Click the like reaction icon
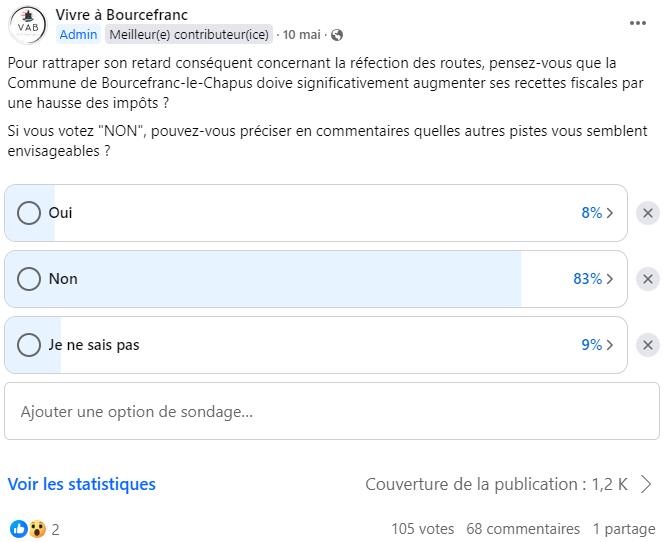 (x=18, y=529)
